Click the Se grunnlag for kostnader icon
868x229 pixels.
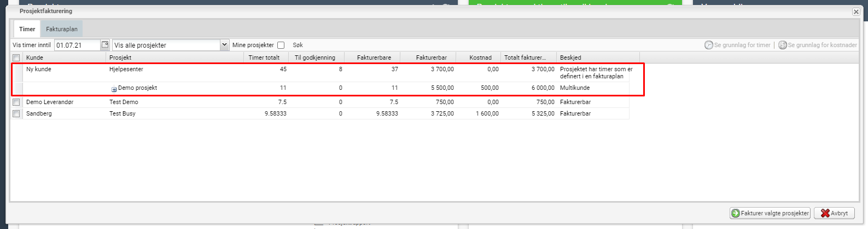pyautogui.click(x=783, y=45)
